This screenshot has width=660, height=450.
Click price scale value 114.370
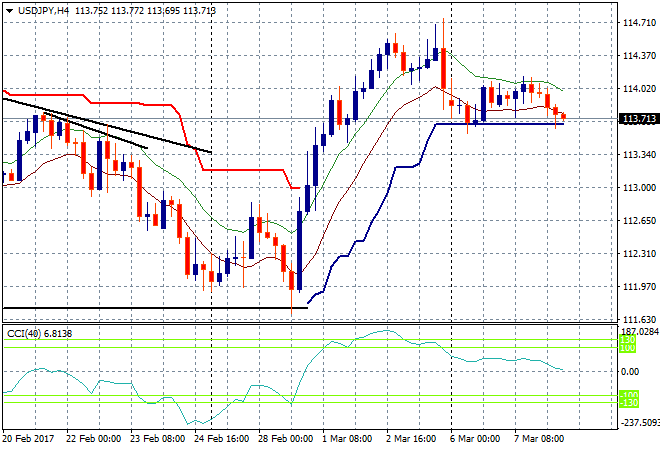tap(639, 56)
